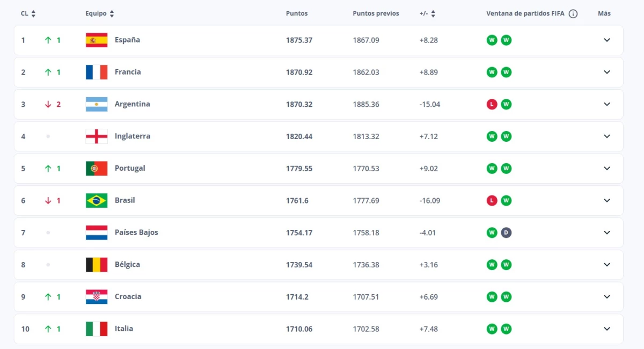Click the Puntos previos column header
The image size is (644, 349).
[376, 14]
